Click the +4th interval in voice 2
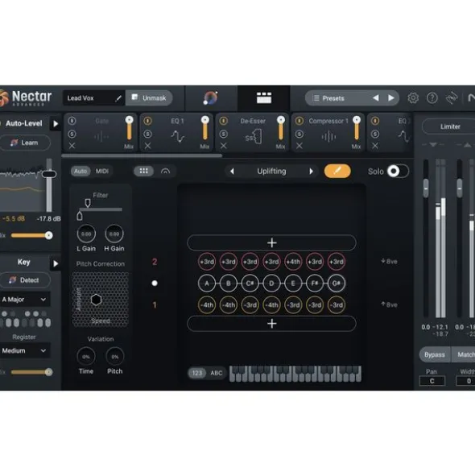 pyautogui.click(x=293, y=262)
